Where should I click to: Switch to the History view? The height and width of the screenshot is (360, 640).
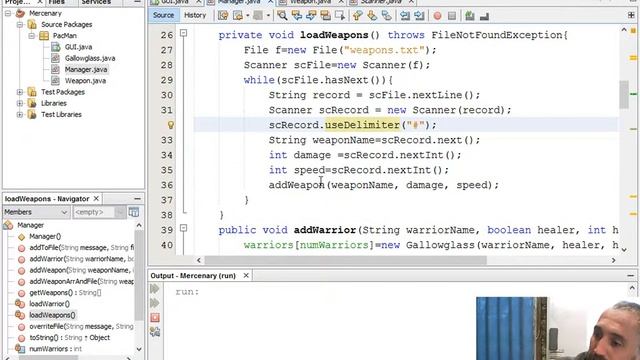[195, 15]
